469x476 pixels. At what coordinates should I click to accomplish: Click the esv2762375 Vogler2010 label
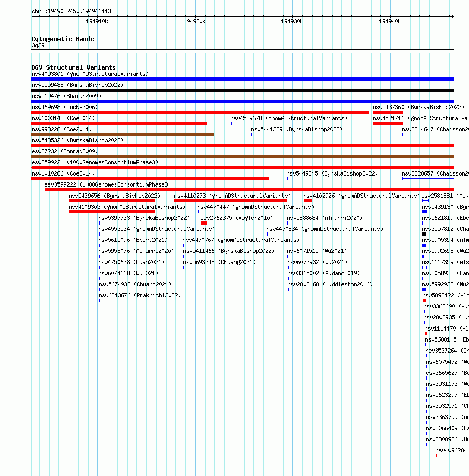(x=237, y=218)
